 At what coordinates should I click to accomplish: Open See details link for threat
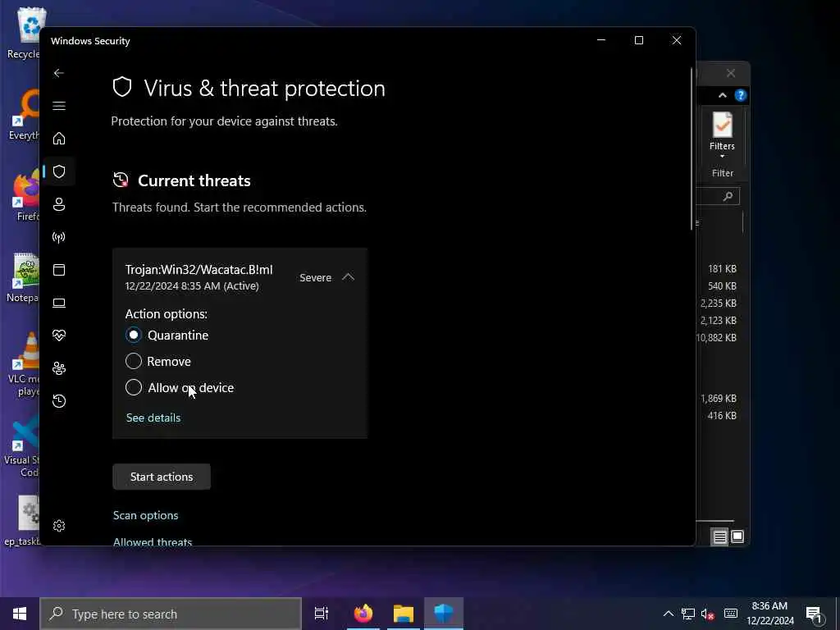click(x=153, y=418)
